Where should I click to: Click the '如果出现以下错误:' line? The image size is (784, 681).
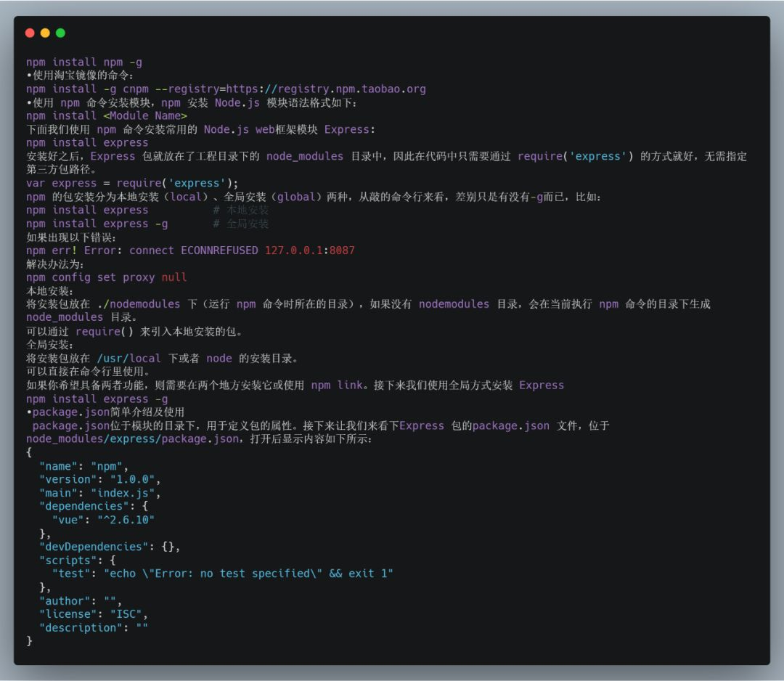tap(71, 237)
